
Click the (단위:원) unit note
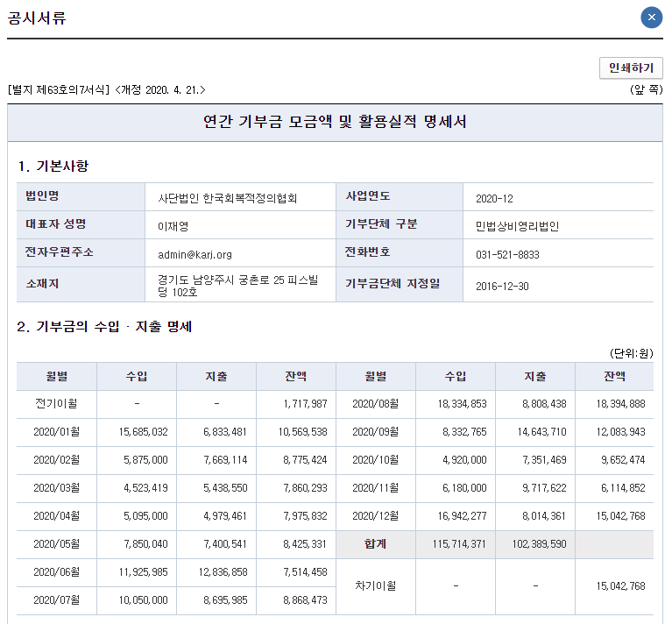[x=632, y=353]
